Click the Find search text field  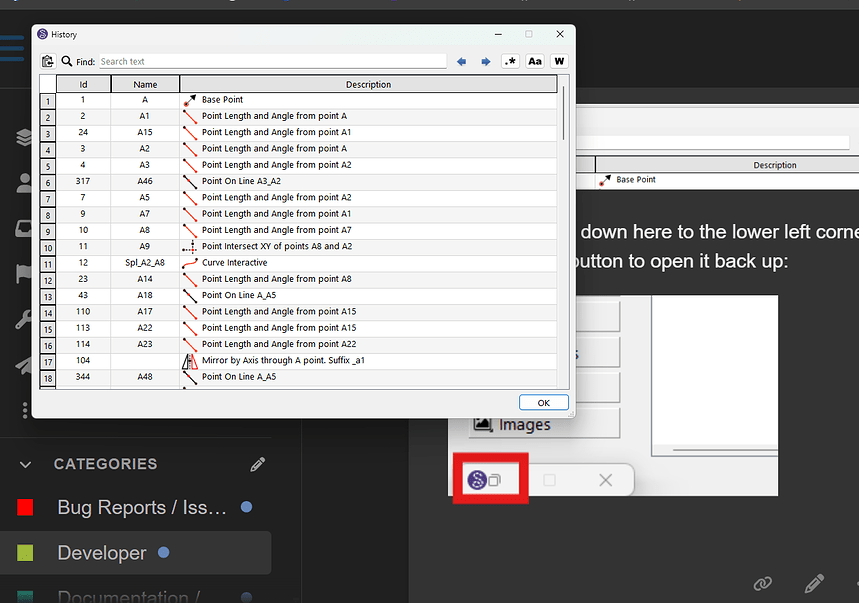pyautogui.click(x=272, y=62)
